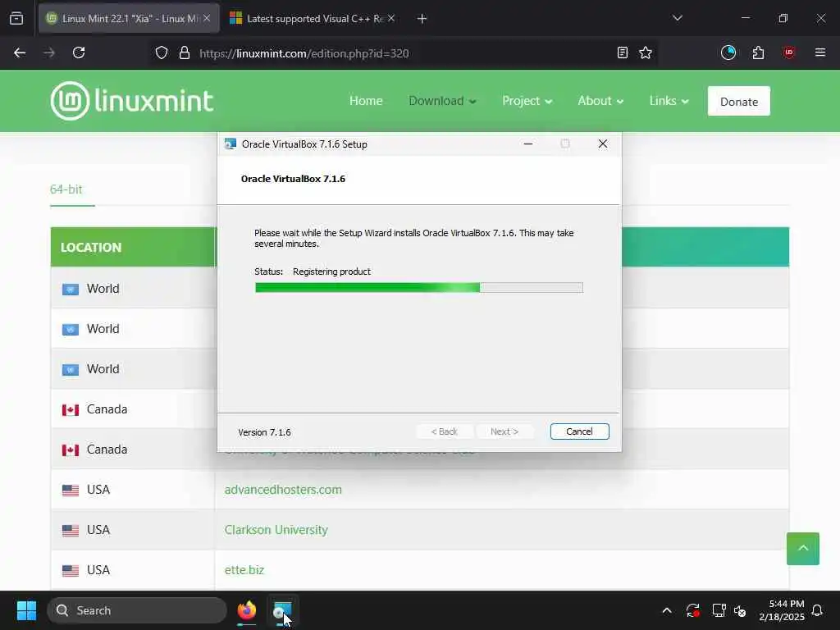Screen dimensions: 840x630
Task: Toggle reader view icon in address bar
Action: tap(622, 52)
